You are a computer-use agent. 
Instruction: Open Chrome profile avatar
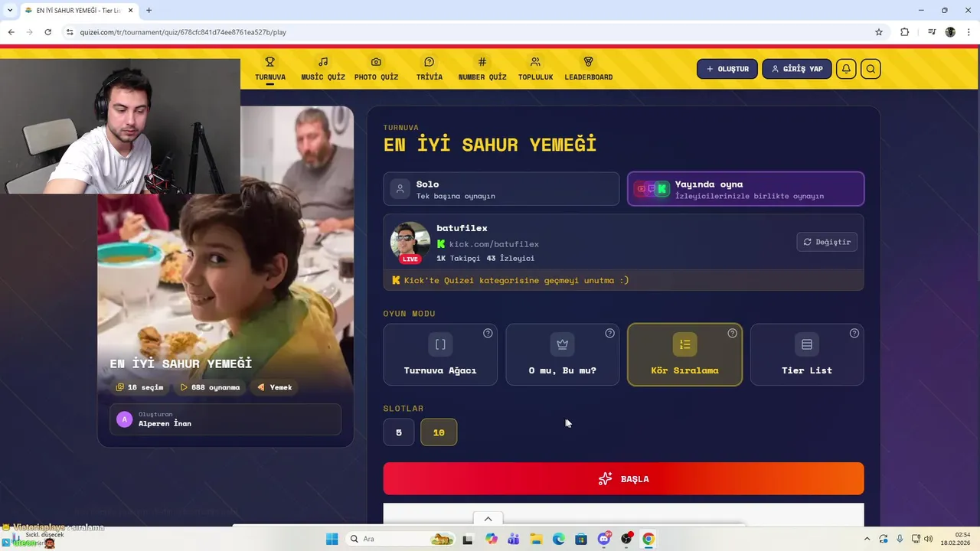click(950, 32)
